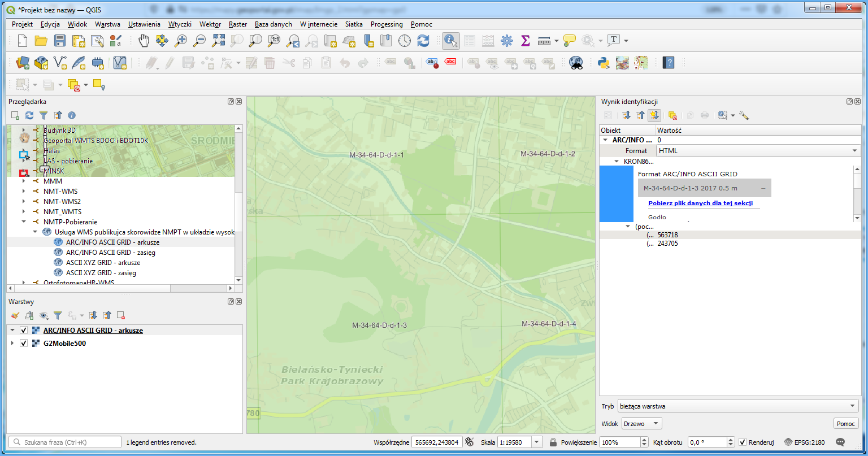Expand the G2Mobile500 layer legend
The image size is (868, 456).
click(x=12, y=344)
